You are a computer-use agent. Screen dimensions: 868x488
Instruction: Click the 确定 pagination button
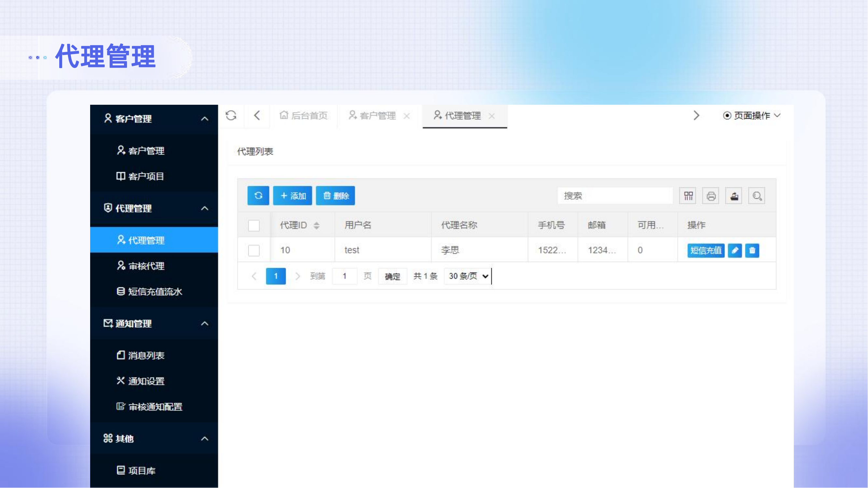pyautogui.click(x=393, y=277)
